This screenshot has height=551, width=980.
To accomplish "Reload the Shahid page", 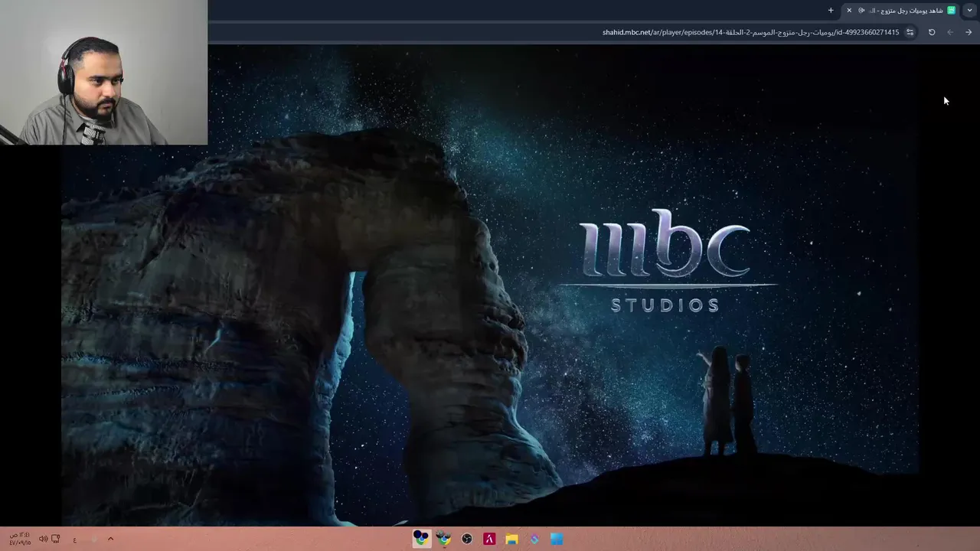I will [x=932, y=32].
